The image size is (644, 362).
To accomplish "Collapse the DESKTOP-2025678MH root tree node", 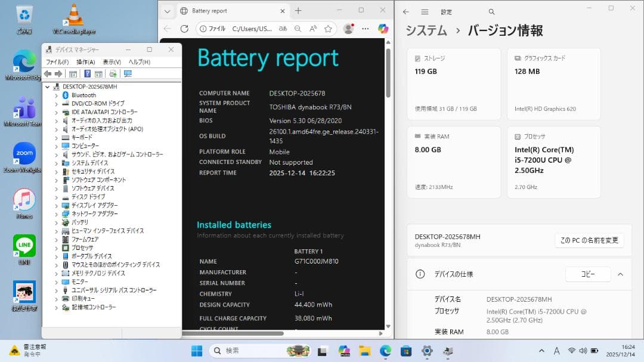I will [47, 86].
